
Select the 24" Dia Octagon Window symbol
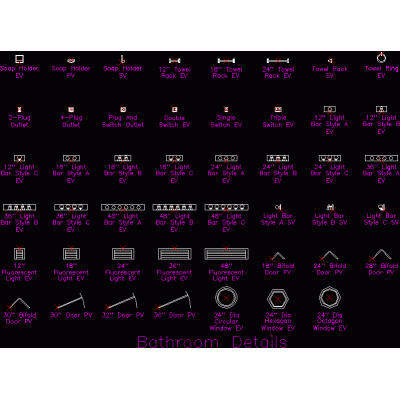329,298
